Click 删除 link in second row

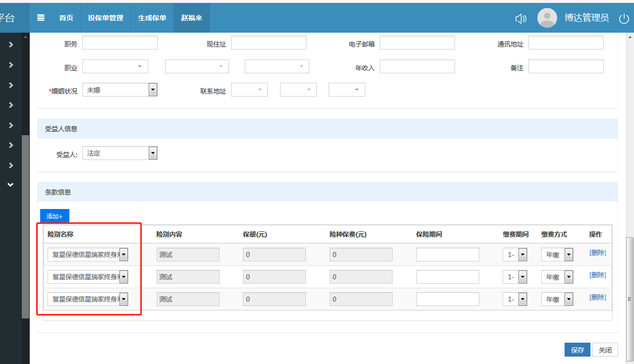click(597, 275)
